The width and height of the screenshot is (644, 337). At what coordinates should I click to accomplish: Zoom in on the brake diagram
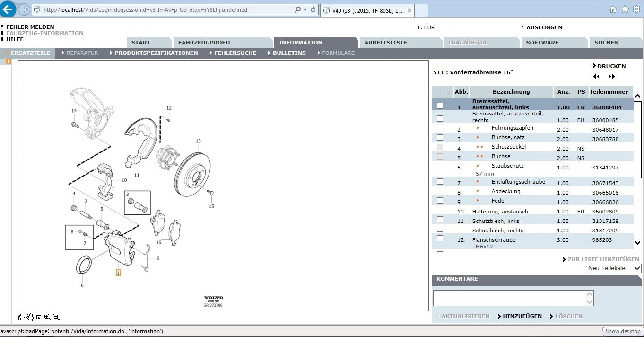click(x=48, y=317)
